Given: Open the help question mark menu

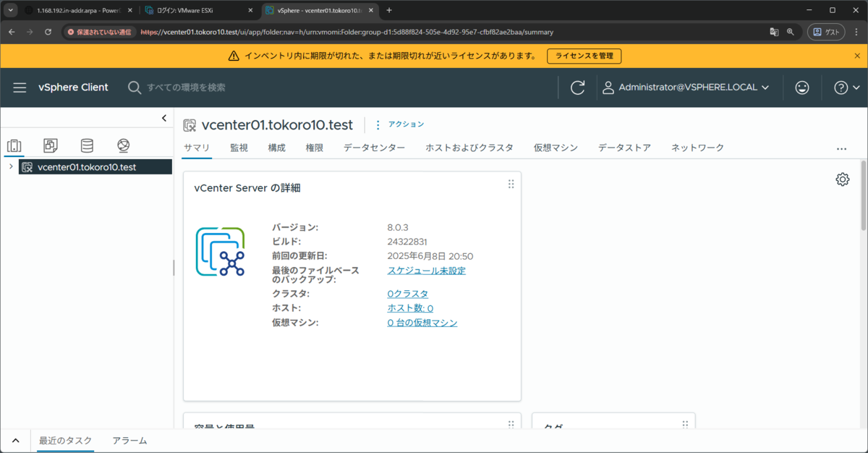Looking at the screenshot, I should [846, 88].
